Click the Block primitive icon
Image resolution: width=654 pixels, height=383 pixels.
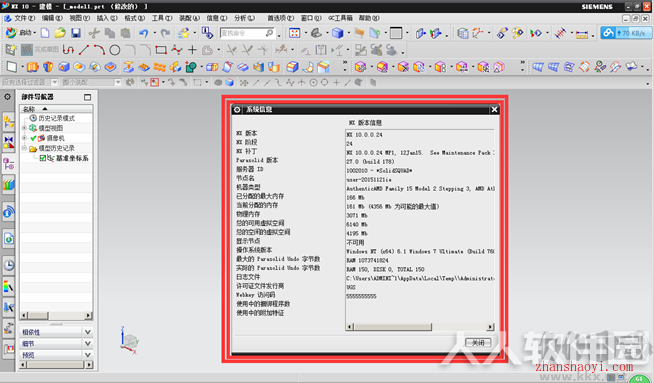[x=64, y=67]
